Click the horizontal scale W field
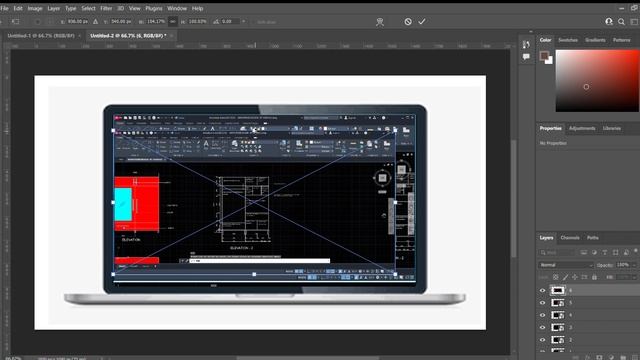This screenshot has height=360, width=640. [156, 22]
